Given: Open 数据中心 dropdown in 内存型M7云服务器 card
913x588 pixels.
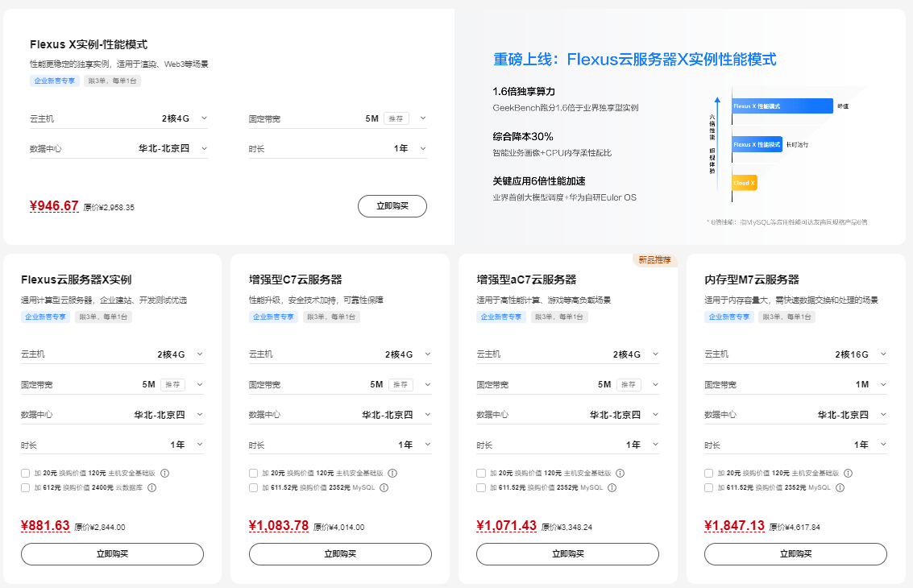Looking at the screenshot, I should 796,415.
